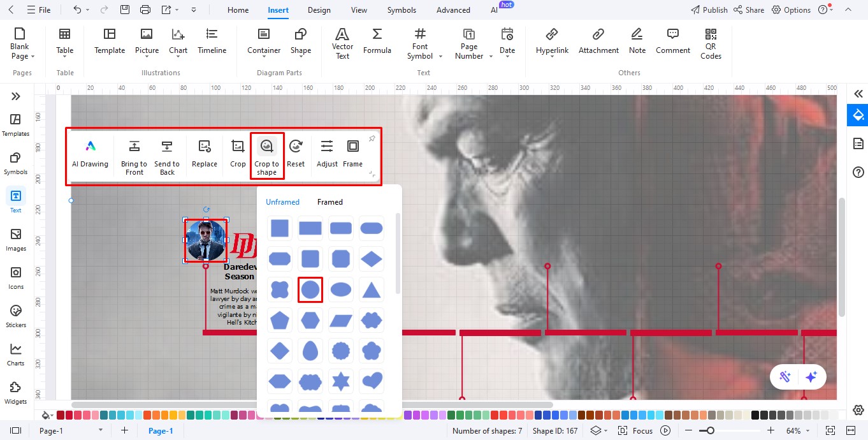Open the Advanced ribbon tab
Screen dimensions: 868x440
pyautogui.click(x=453, y=10)
